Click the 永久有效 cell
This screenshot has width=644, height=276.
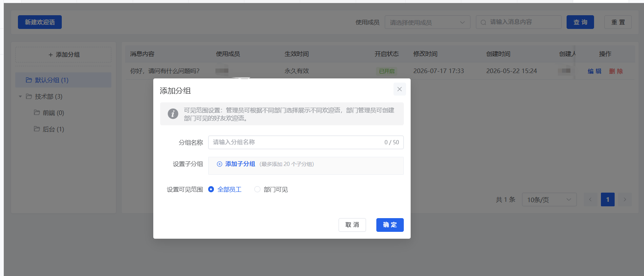point(297,71)
